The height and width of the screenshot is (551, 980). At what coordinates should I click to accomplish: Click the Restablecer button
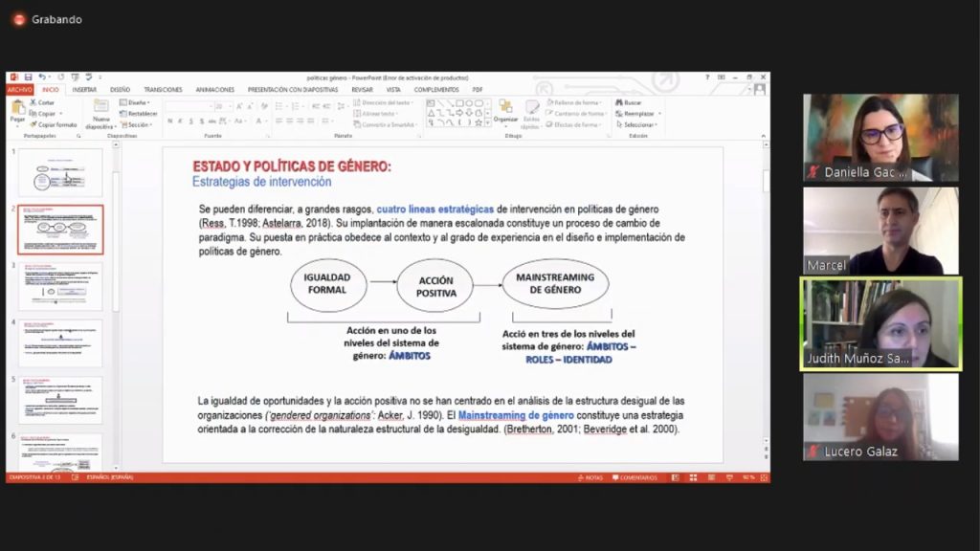click(140, 114)
